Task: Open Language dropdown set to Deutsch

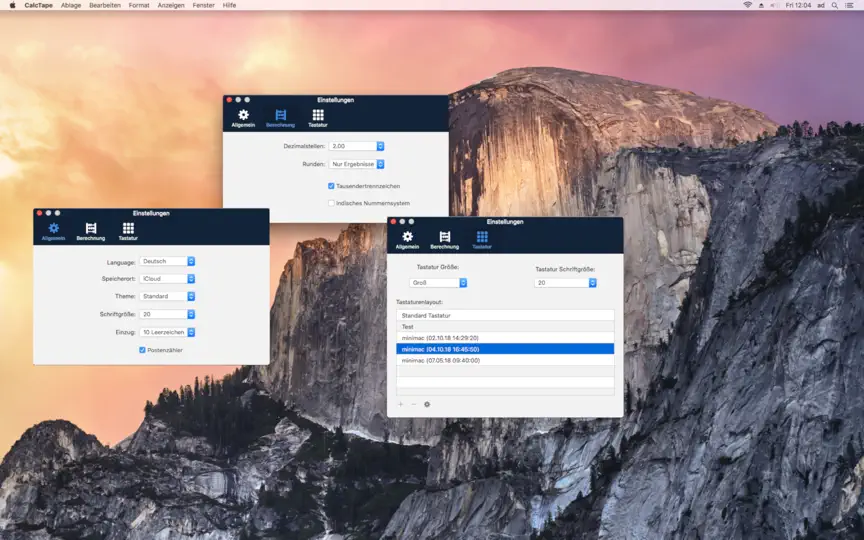Action: pyautogui.click(x=167, y=261)
